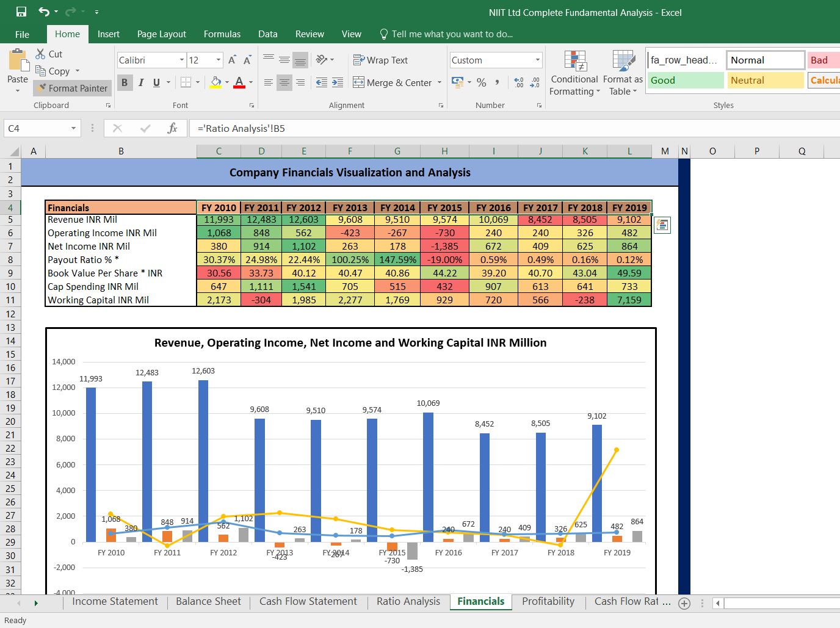The height and width of the screenshot is (628, 840).
Task: Click Tell me what you want to do
Action: [452, 34]
